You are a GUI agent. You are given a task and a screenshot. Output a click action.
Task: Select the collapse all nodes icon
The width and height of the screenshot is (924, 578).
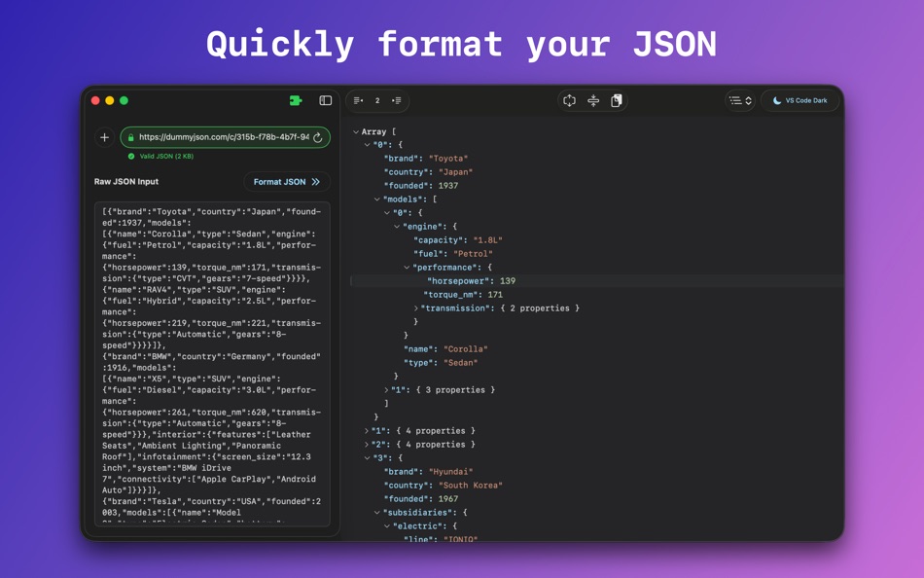[x=358, y=100]
